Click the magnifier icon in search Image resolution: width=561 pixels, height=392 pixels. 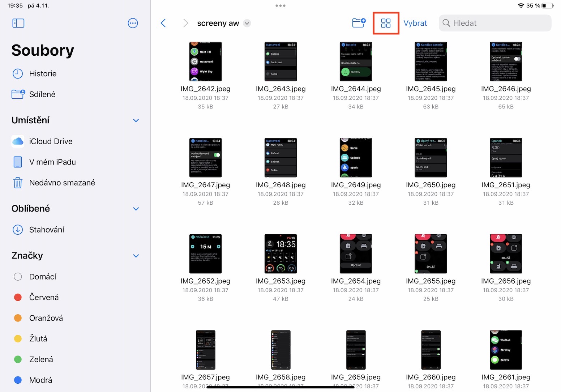click(446, 23)
